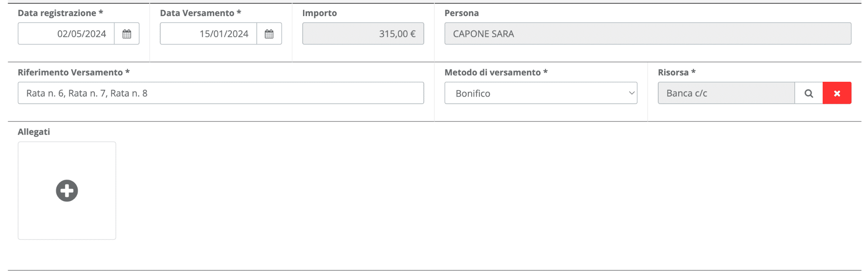Add an attachment with the plus icon
868x280 pixels.
pyautogui.click(x=67, y=191)
